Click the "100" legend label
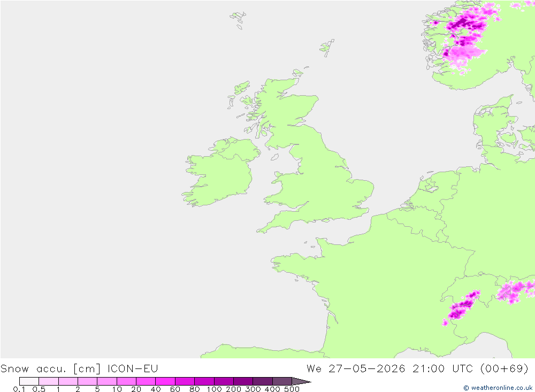This screenshot has height=392, width=535. [x=215, y=389]
